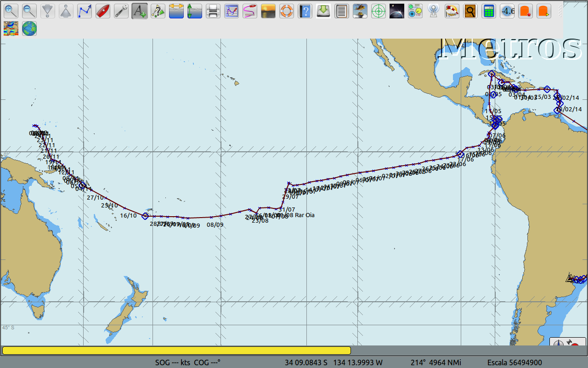Click the '134 13.9993 W' longitude readout
Viewport: 588px width, 368px height.
(x=359, y=362)
